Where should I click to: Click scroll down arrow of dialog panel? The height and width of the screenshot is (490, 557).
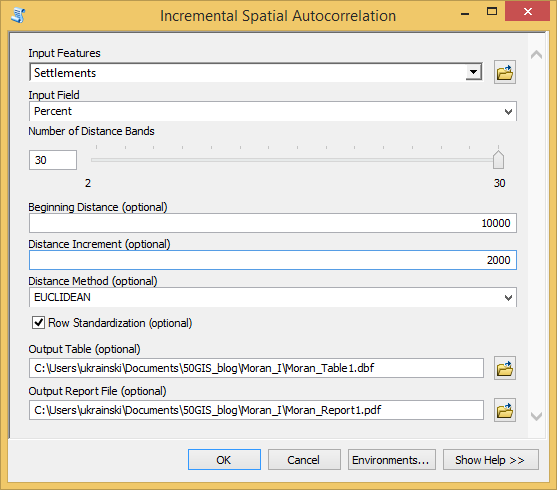(536, 416)
